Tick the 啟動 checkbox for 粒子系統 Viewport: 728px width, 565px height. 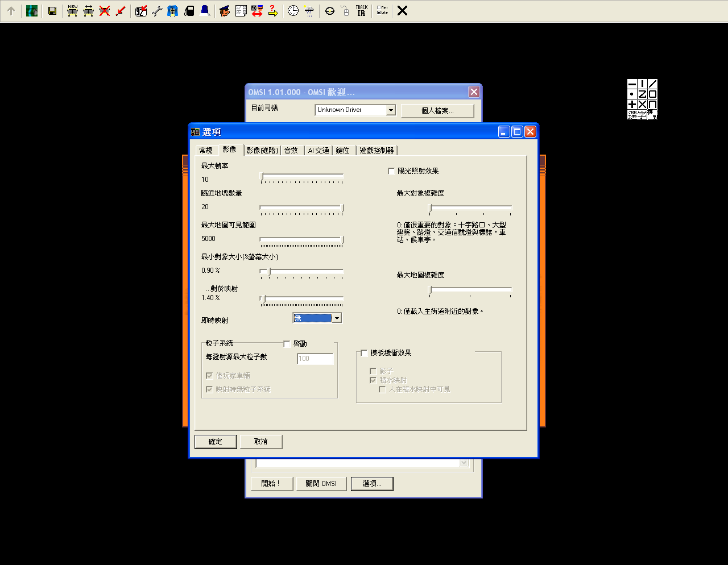pyautogui.click(x=287, y=344)
